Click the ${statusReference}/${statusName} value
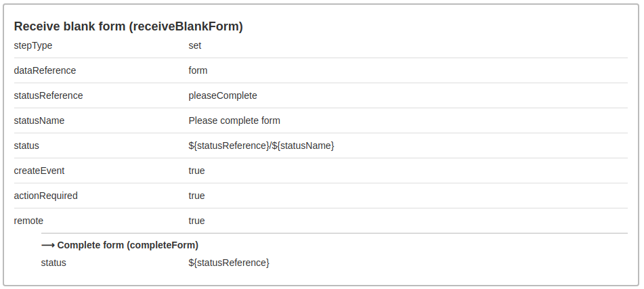644x289 pixels. [x=261, y=146]
